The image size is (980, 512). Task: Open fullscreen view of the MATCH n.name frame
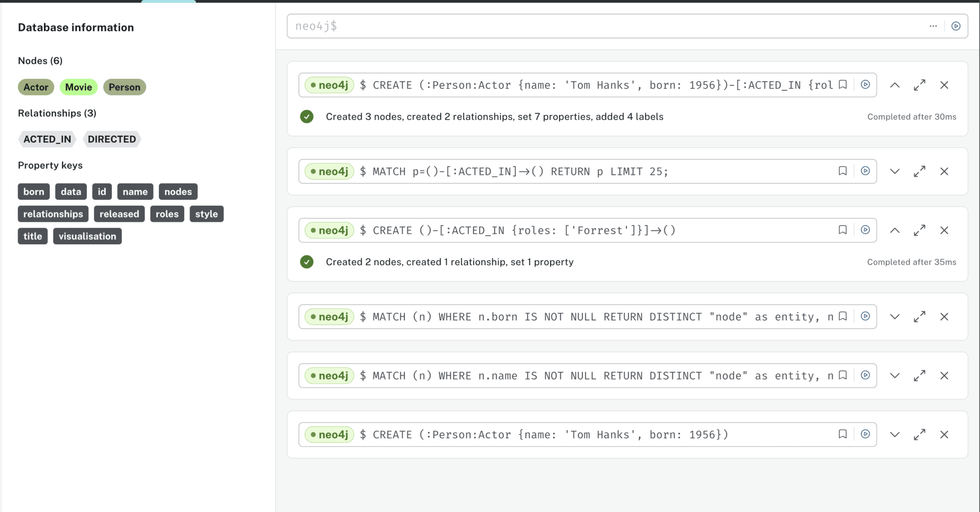click(919, 375)
